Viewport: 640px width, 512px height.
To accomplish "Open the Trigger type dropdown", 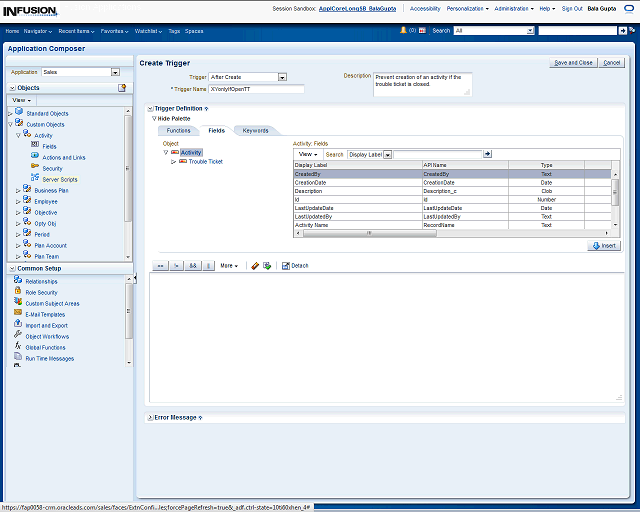I will (x=282, y=77).
